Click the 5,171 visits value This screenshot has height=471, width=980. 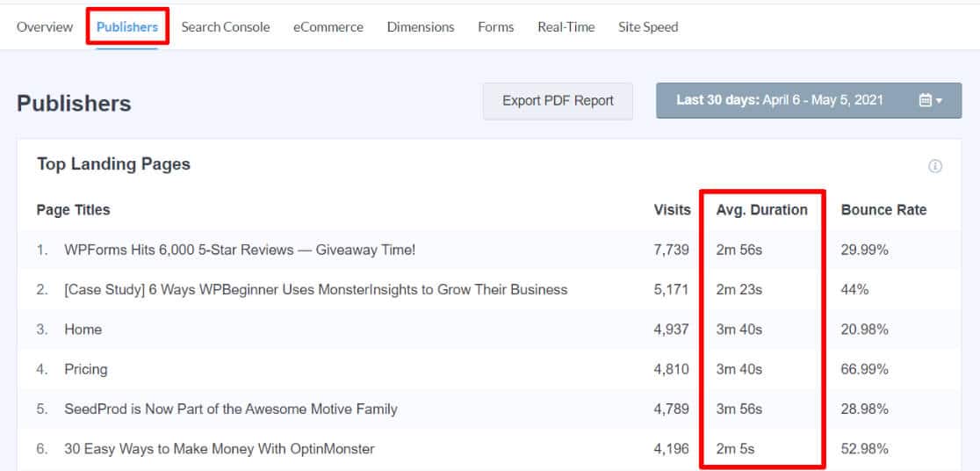(x=671, y=290)
